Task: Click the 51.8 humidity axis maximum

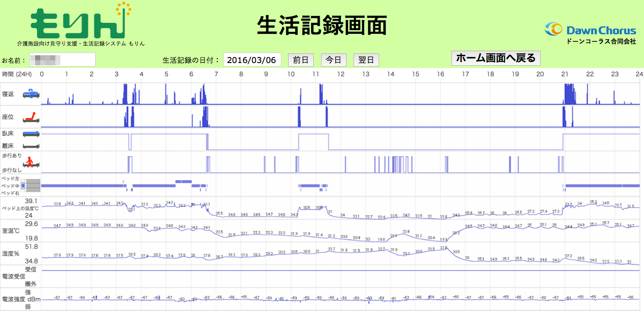Action: [31, 247]
